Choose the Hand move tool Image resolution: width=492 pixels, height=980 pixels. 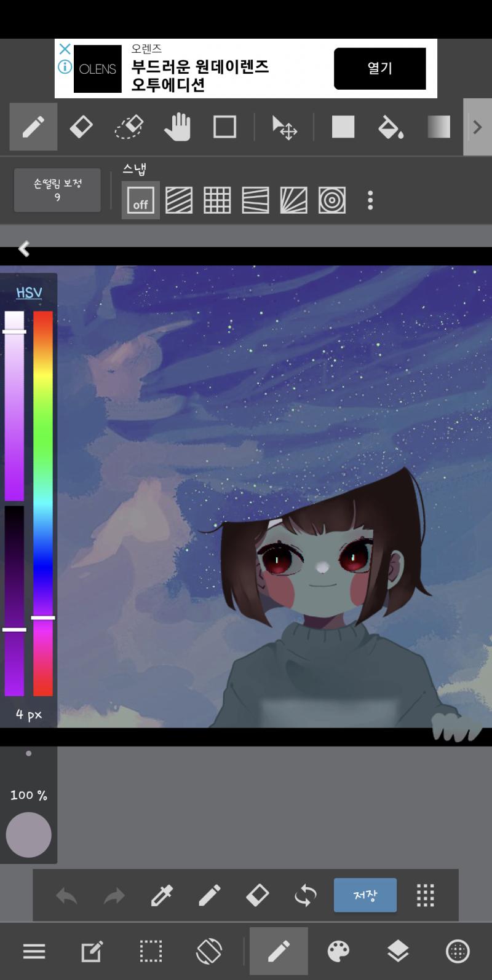coord(177,127)
